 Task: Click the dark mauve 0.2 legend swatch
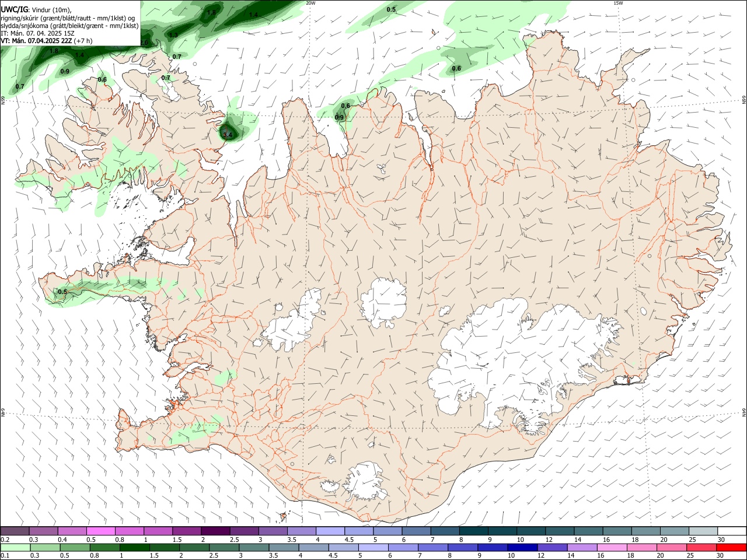(x=15, y=531)
